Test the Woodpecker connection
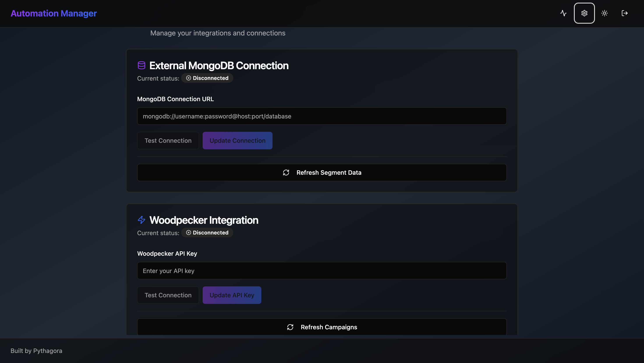This screenshot has width=644, height=363. click(168, 295)
